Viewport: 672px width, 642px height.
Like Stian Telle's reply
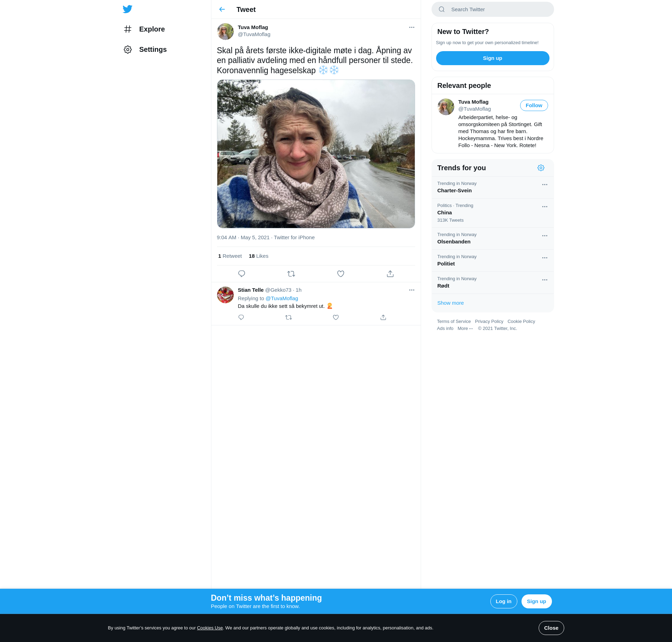click(x=336, y=317)
